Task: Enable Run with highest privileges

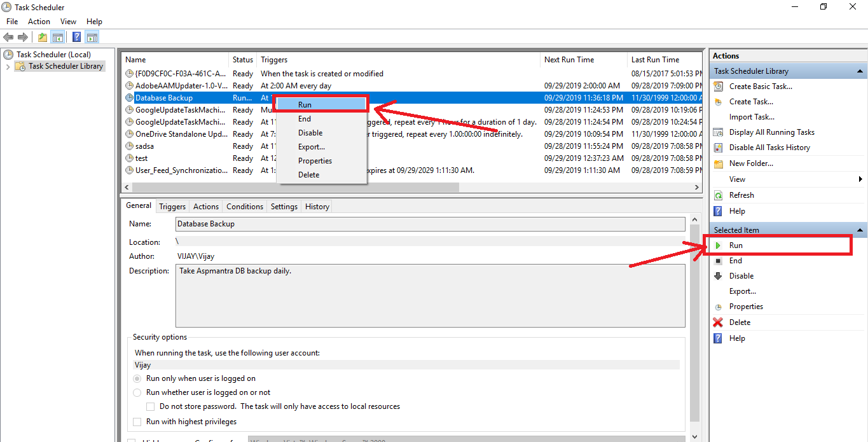Action: click(x=137, y=421)
